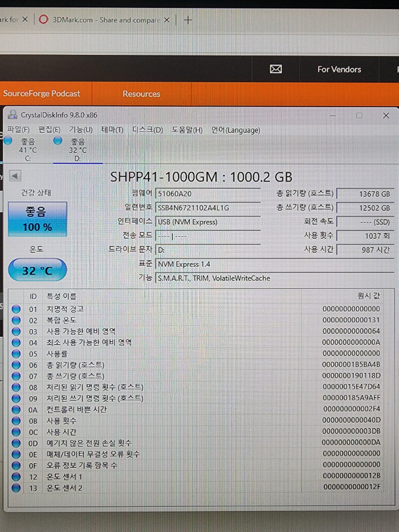Open the 언어(Language) menu

tap(236, 130)
